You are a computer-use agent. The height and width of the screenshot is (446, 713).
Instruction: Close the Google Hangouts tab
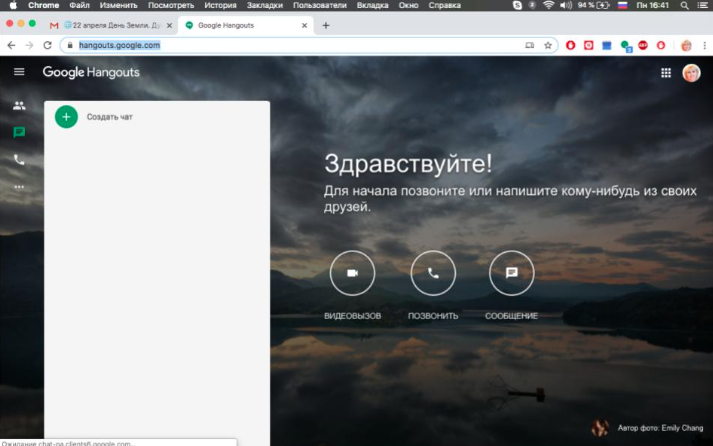[x=304, y=25]
